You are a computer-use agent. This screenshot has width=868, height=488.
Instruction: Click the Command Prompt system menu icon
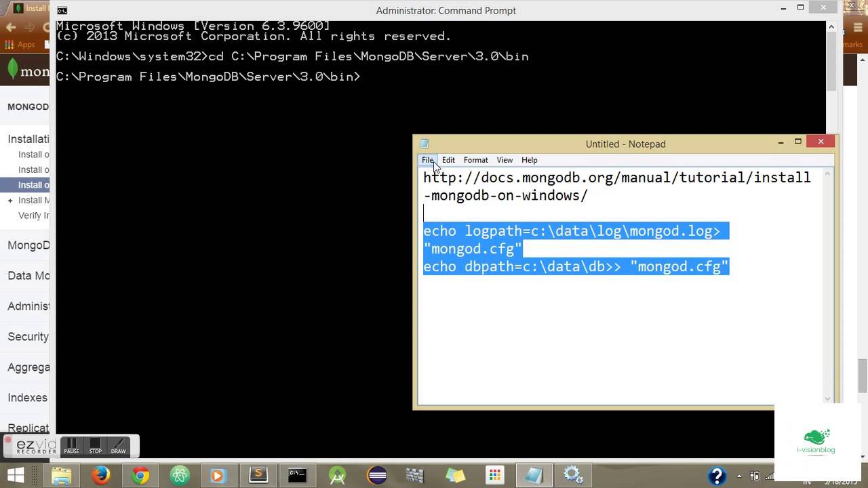(62, 10)
